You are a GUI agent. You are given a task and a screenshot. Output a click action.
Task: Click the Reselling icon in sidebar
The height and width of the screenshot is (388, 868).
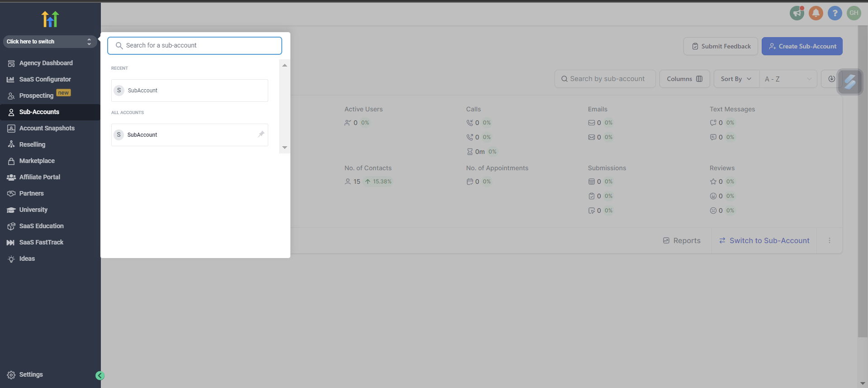pyautogui.click(x=11, y=145)
